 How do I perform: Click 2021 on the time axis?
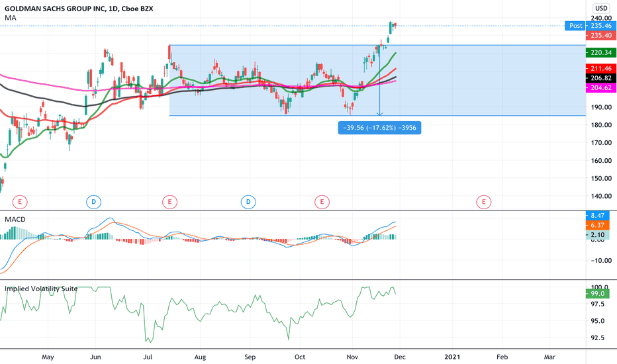coord(452,357)
